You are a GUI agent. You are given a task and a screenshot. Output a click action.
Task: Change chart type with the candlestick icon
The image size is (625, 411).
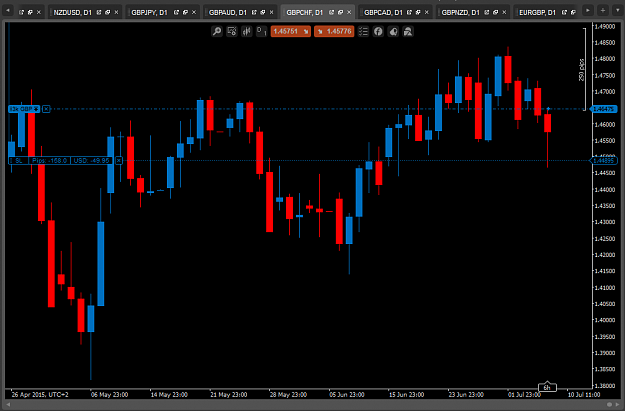click(247, 31)
